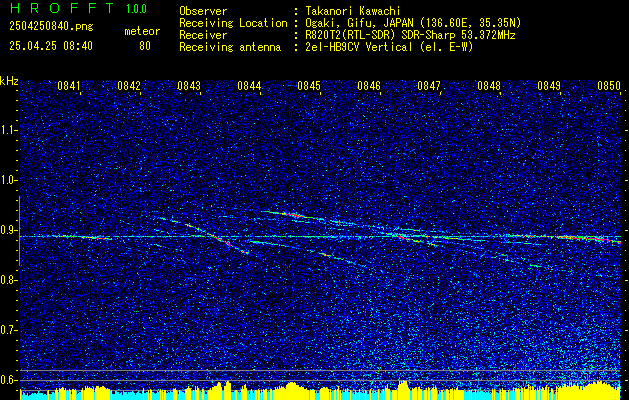This screenshot has height=400, width=629.
Task: Click the 0850 time marker
Action: (609, 86)
